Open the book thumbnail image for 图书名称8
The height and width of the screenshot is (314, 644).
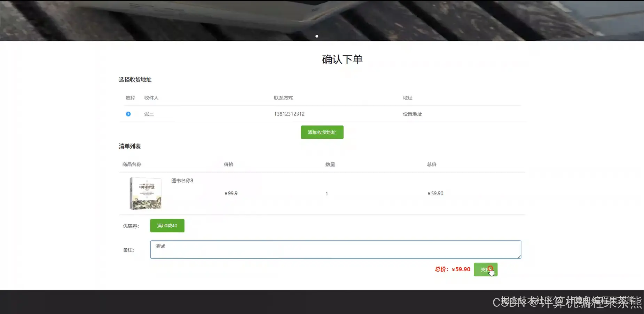tap(145, 193)
